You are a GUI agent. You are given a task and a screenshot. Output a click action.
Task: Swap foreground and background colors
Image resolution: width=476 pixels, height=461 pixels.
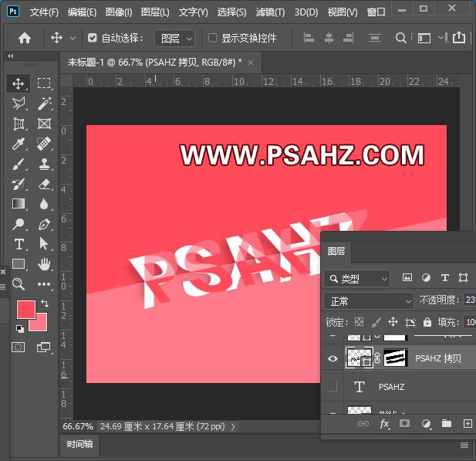(45, 303)
